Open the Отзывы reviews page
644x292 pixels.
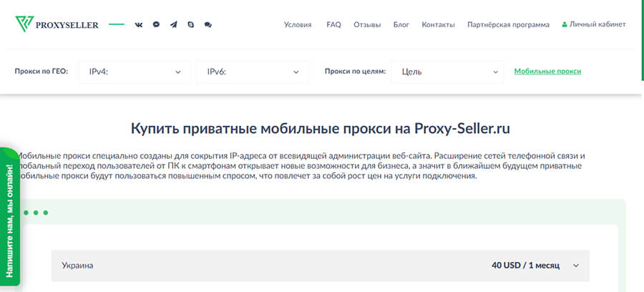coord(367,24)
